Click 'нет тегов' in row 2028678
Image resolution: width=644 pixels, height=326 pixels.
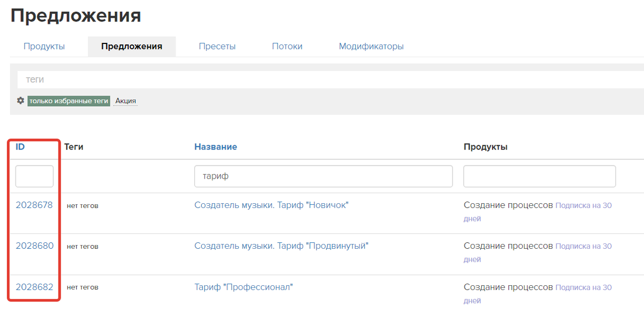(83, 205)
